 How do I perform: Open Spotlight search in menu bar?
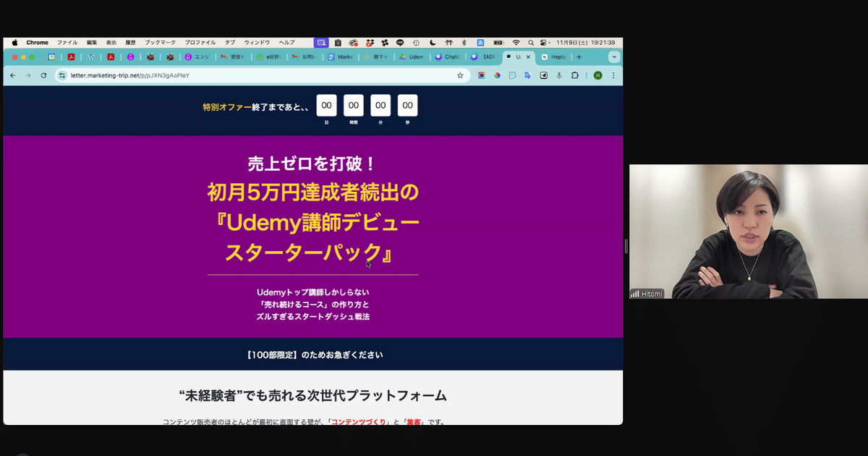(x=531, y=43)
